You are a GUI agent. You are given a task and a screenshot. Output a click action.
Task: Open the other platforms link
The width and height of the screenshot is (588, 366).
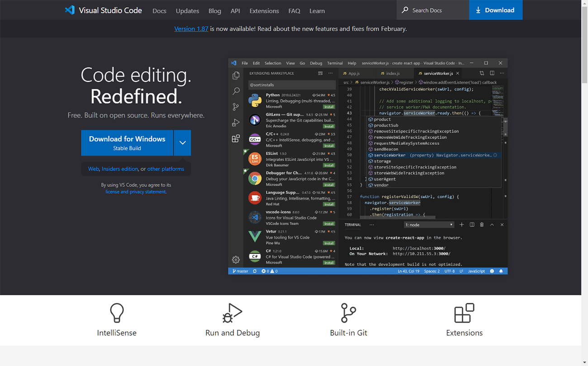pos(166,169)
